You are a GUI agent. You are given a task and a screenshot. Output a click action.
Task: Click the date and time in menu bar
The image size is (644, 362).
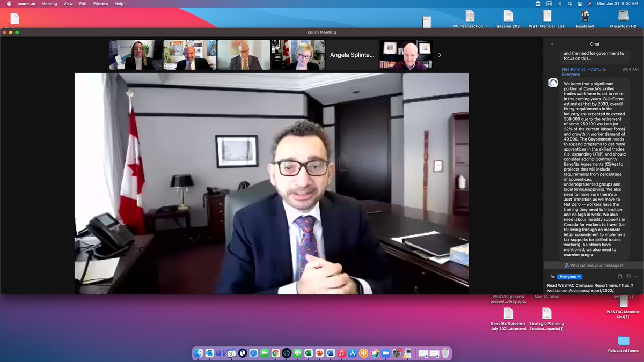[x=618, y=4]
